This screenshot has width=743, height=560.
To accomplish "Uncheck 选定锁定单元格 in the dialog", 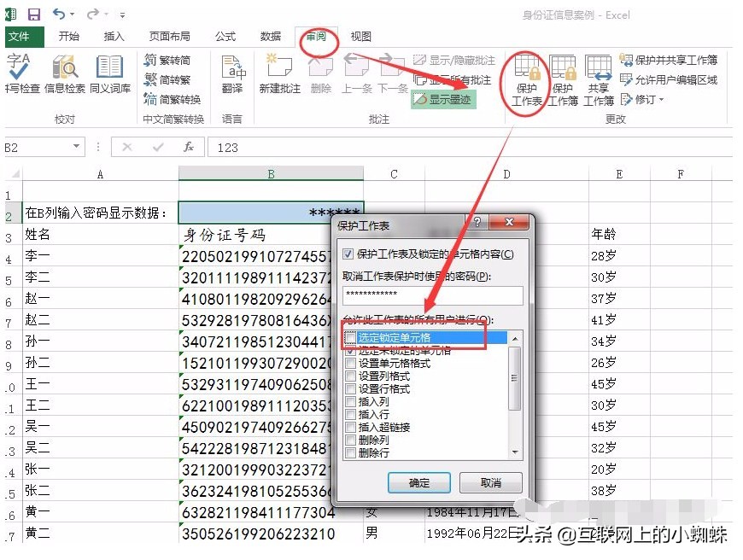I will [x=350, y=336].
